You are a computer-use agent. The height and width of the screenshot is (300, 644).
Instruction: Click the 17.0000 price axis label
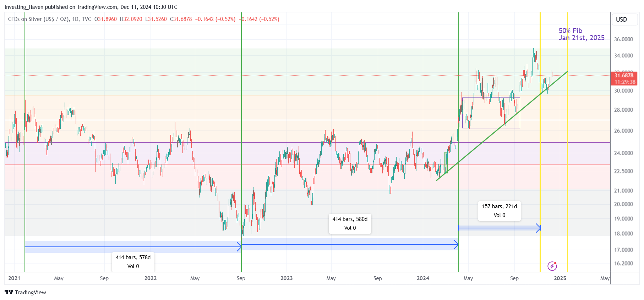tap(623, 250)
